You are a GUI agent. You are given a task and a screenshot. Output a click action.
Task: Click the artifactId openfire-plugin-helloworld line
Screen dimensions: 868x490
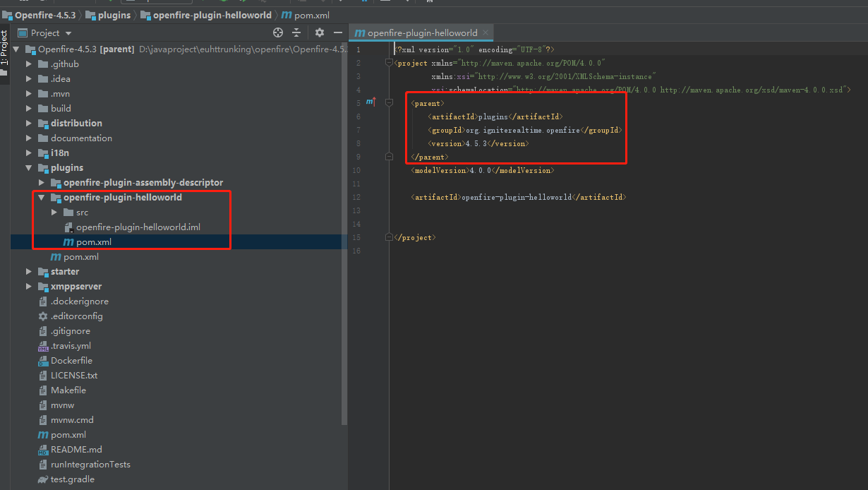[519, 197]
